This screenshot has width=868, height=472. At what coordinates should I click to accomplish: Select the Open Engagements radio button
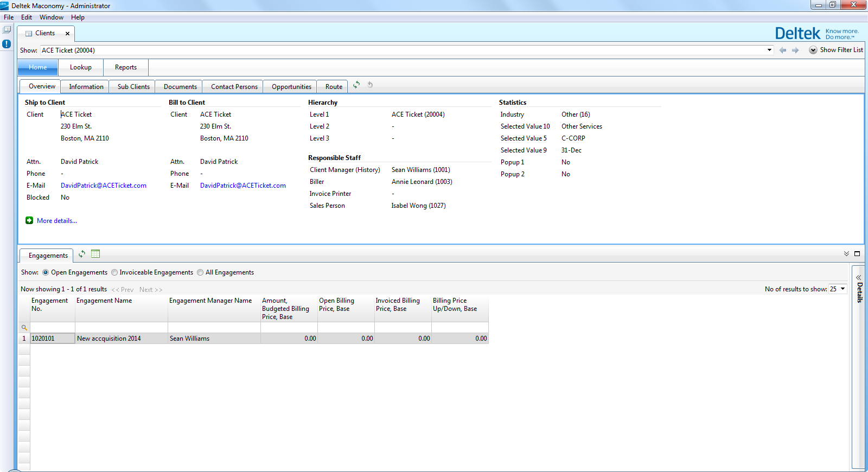click(x=46, y=272)
